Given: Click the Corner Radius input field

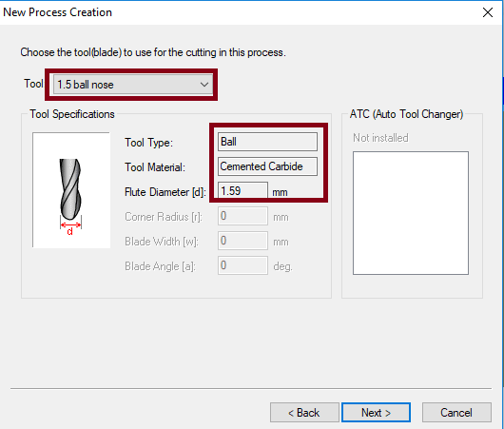Looking at the screenshot, I should click(242, 216).
